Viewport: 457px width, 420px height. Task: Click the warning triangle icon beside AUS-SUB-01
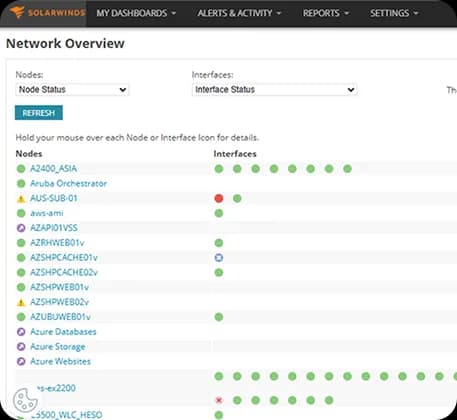point(21,199)
